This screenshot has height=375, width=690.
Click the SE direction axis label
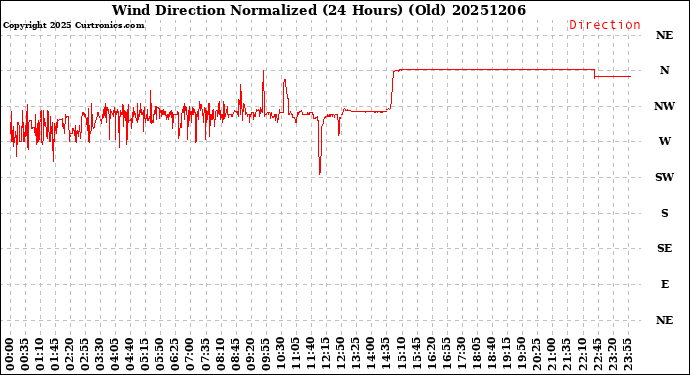click(x=664, y=249)
